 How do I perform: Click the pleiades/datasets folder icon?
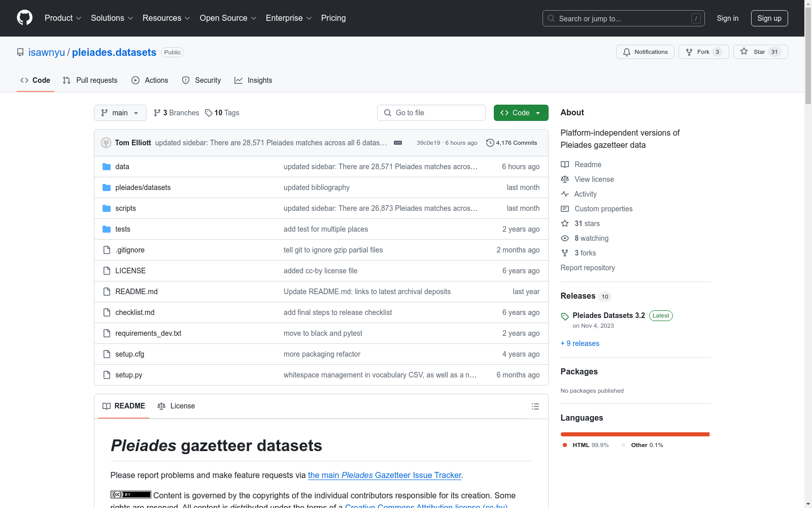point(107,187)
